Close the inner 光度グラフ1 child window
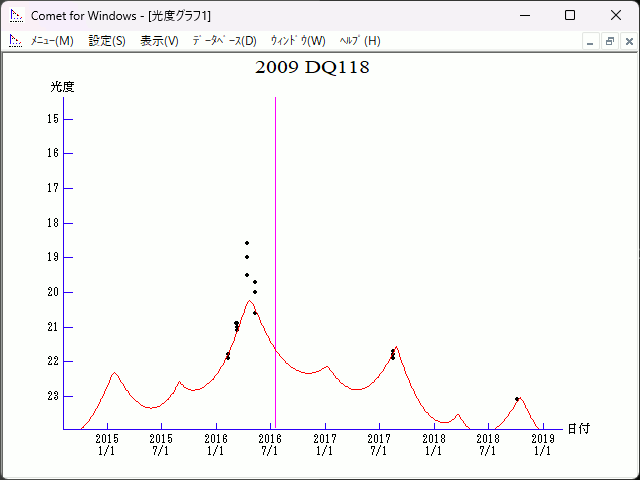640x480 pixels. pyautogui.click(x=628, y=41)
